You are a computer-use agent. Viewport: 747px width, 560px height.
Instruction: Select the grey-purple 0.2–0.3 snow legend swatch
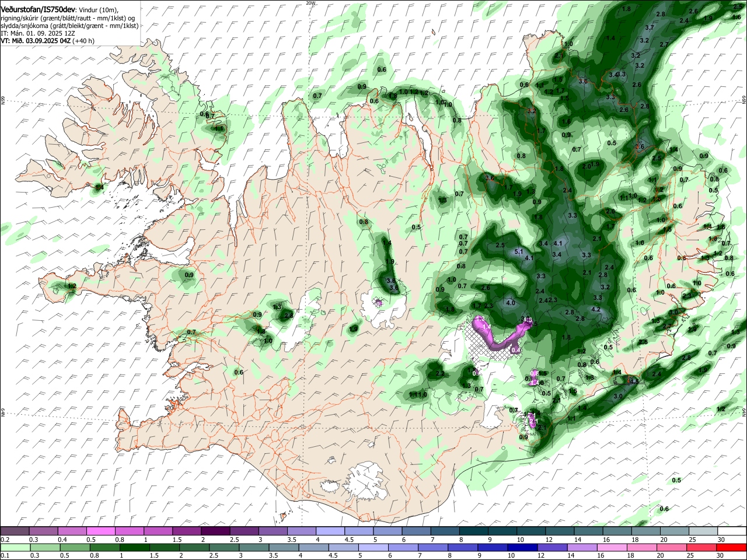point(15,531)
